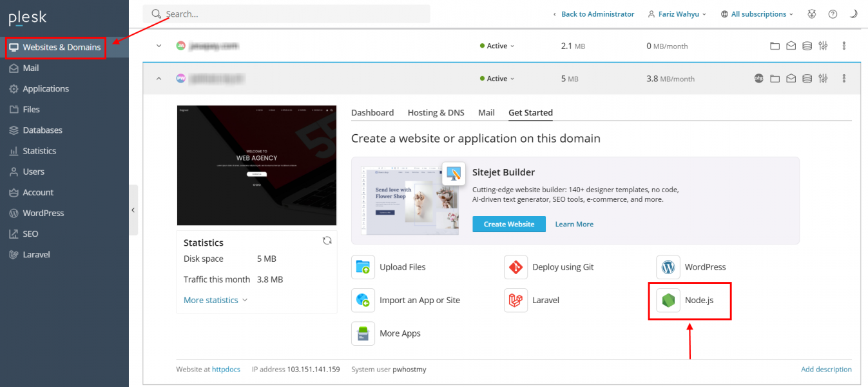Open mail icon in 5 MB row

[791, 79]
